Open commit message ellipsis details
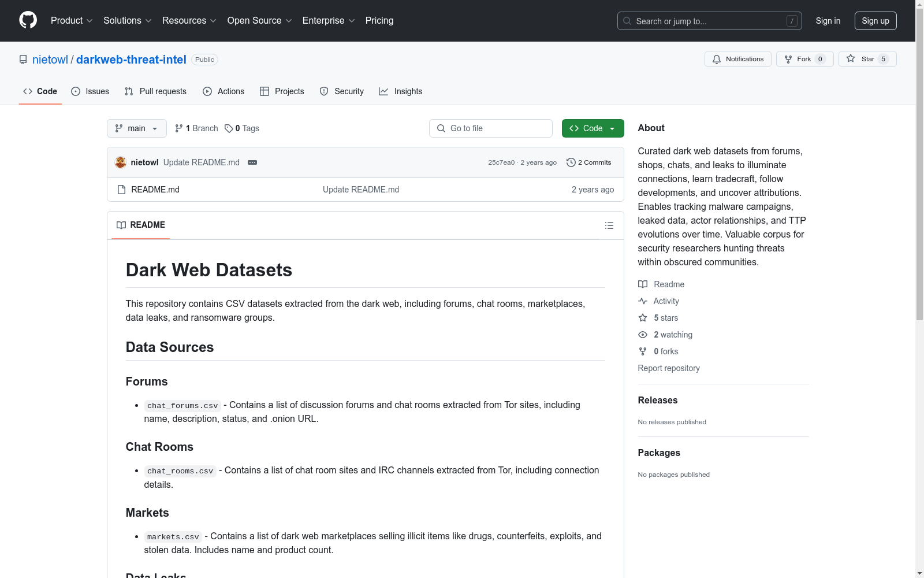The image size is (924, 578). point(252,162)
